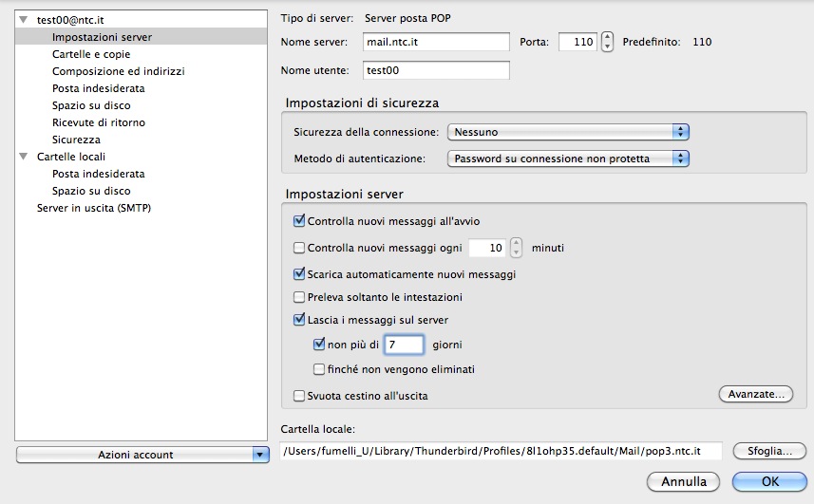The width and height of the screenshot is (814, 504).
Task: Click the Avanzate button
Action: click(755, 393)
